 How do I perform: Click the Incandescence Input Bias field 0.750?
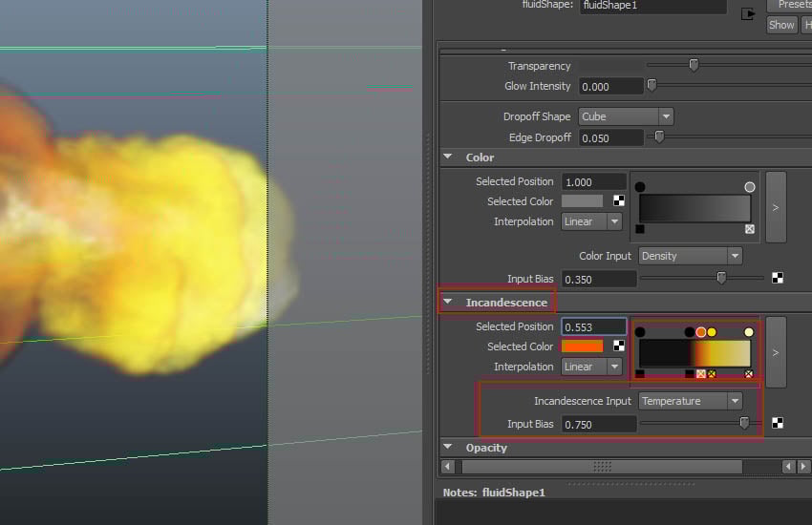coord(599,424)
